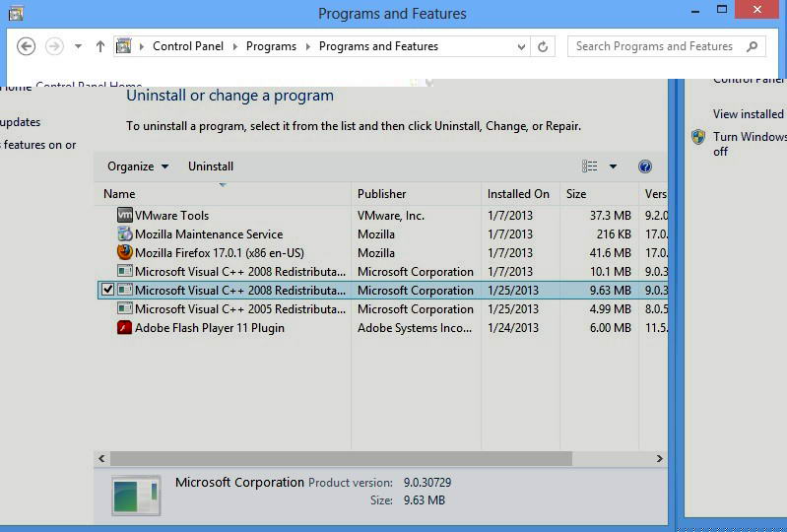Click the forward navigation arrow
The image size is (787, 532).
point(54,46)
